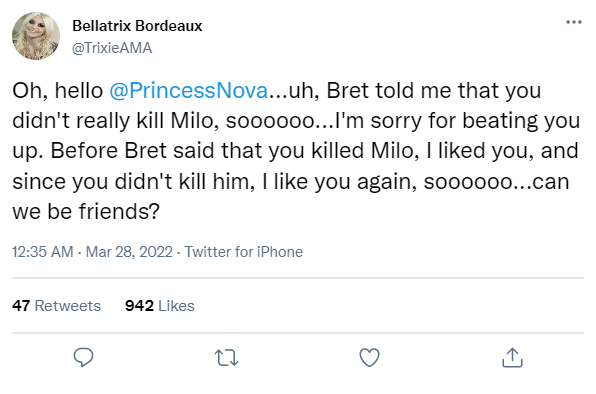Open the @PrincessNova mention link
This screenshot has height=394, width=596.
pos(189,90)
